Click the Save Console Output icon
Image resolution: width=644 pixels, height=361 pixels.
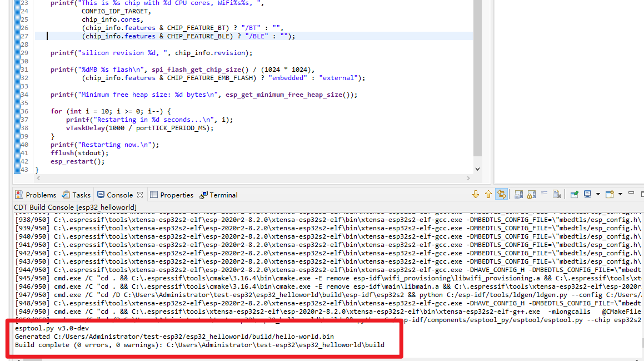pyautogui.click(x=517, y=194)
